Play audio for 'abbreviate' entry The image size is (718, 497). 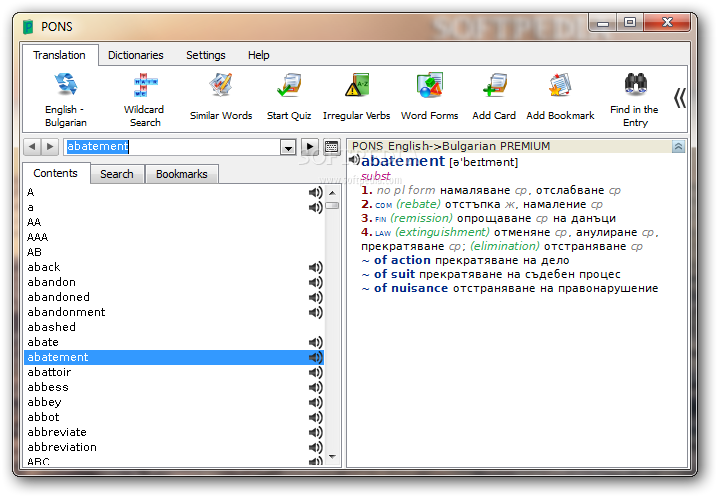tap(315, 432)
